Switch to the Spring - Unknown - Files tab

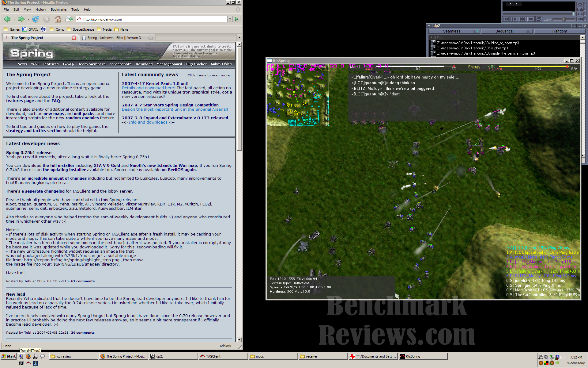click(117, 38)
